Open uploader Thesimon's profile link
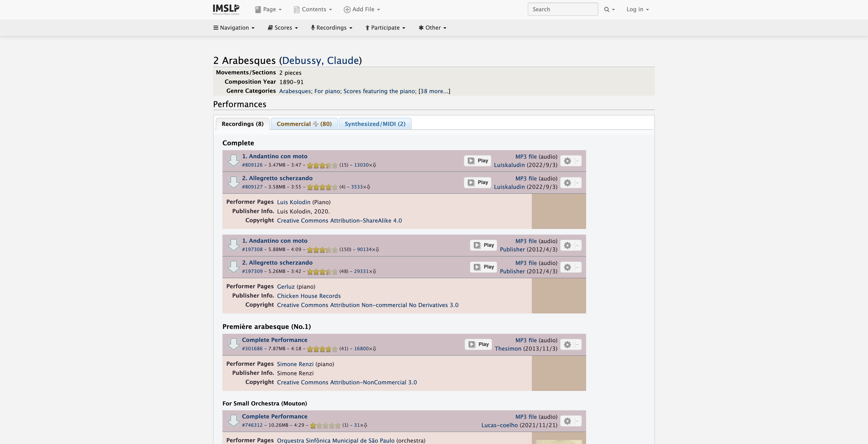This screenshot has height=444, width=868. pos(508,349)
